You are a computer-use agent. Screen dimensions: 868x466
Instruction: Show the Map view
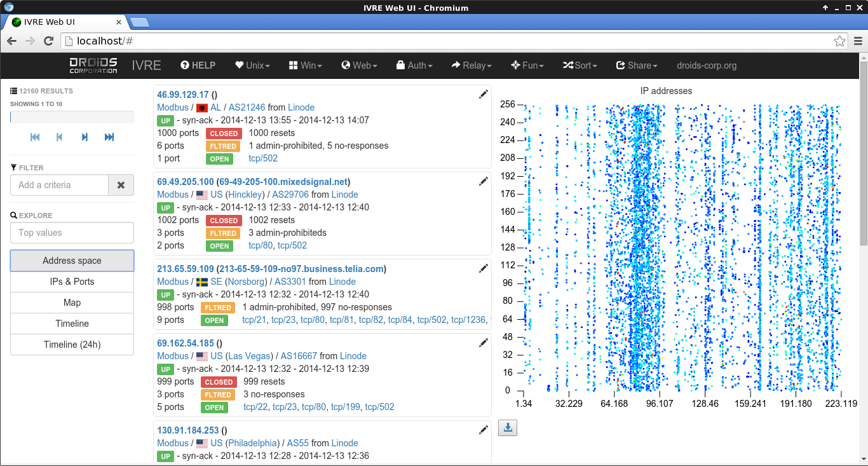[x=72, y=303]
